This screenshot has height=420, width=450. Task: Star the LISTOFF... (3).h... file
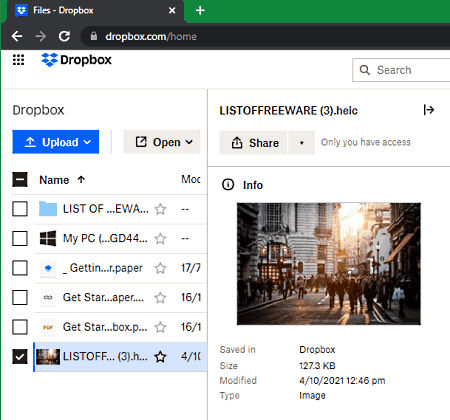160,357
